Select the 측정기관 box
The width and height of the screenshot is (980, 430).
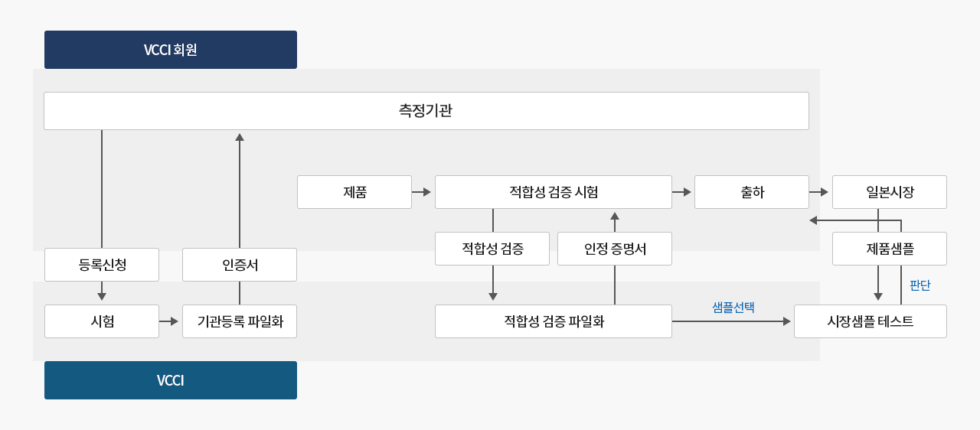[426, 111]
